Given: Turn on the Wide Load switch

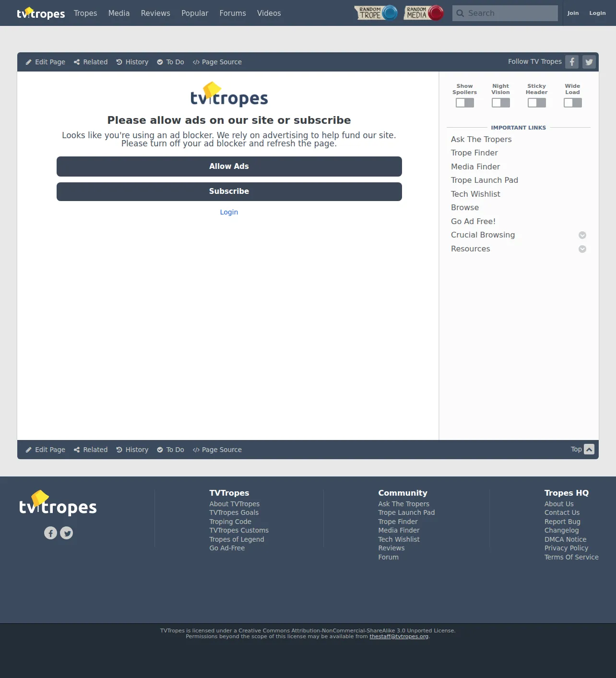Looking at the screenshot, I should tap(573, 103).
